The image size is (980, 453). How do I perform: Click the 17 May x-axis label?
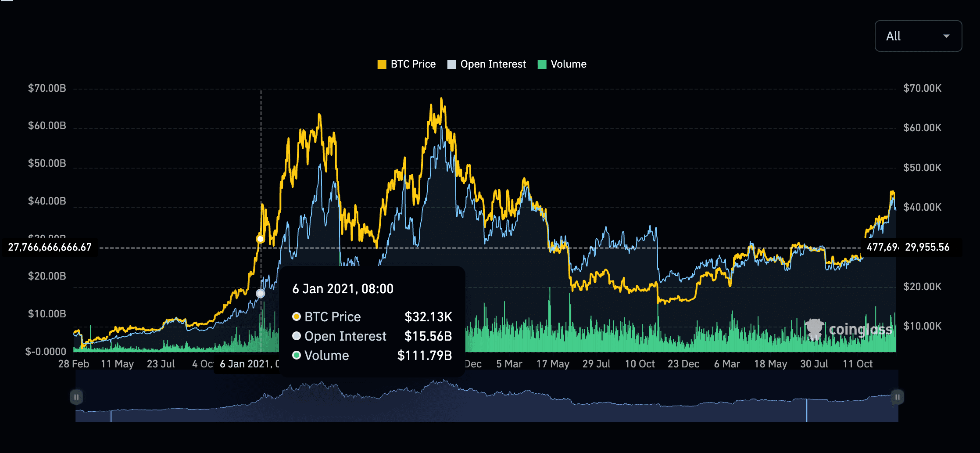[x=553, y=364]
